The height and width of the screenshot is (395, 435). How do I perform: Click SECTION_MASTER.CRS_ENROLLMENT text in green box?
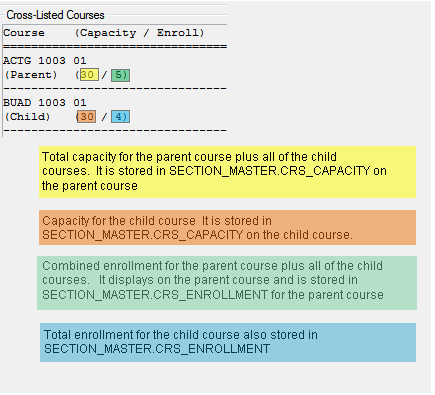[155, 295]
